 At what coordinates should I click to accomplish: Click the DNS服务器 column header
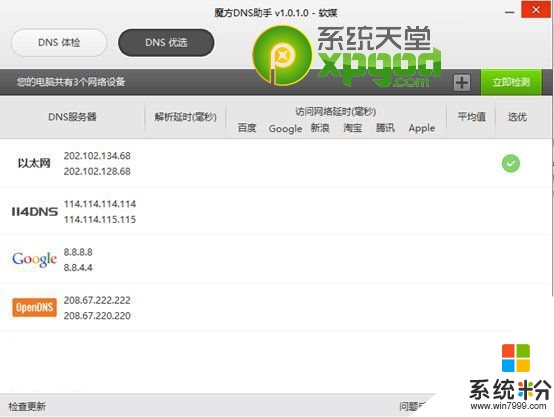click(72, 117)
